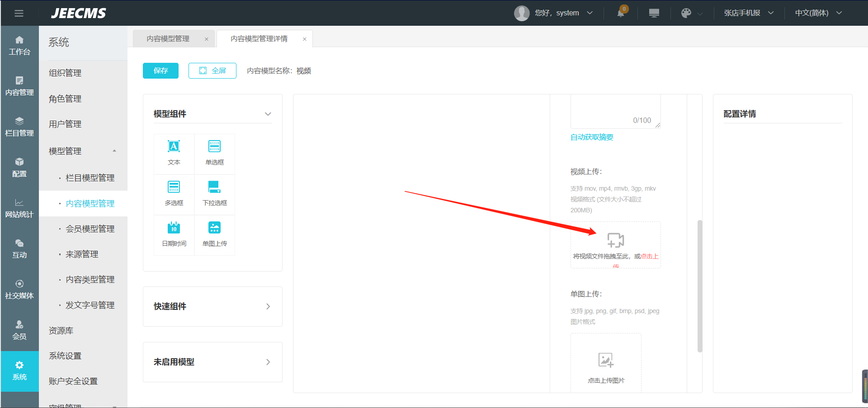
Task: Open 网站统计 sidebar section
Action: click(19, 209)
